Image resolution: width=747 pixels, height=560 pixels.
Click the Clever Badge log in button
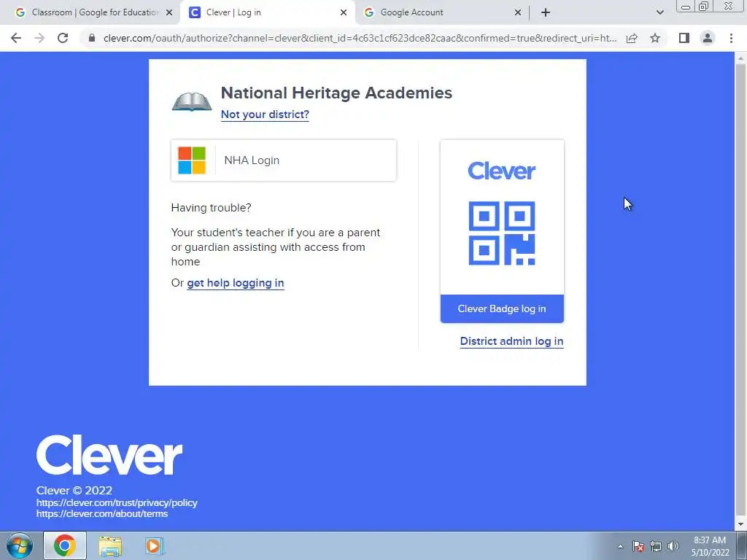pos(502,308)
